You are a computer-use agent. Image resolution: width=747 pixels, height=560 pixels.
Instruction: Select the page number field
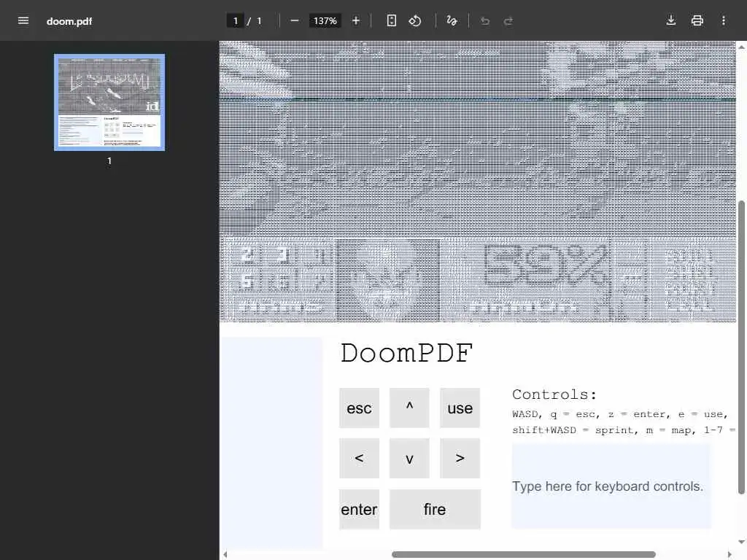pyautogui.click(x=236, y=21)
